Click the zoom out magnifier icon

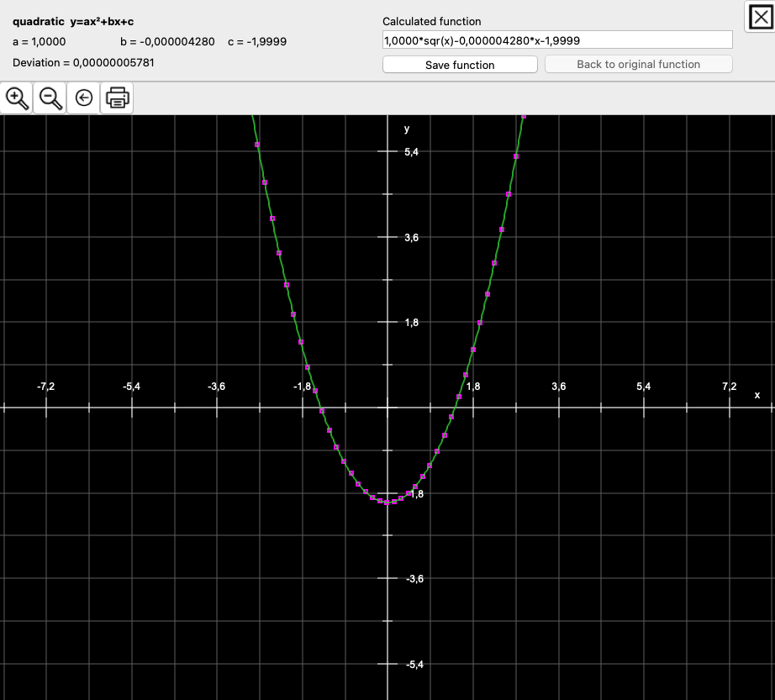pos(50,98)
